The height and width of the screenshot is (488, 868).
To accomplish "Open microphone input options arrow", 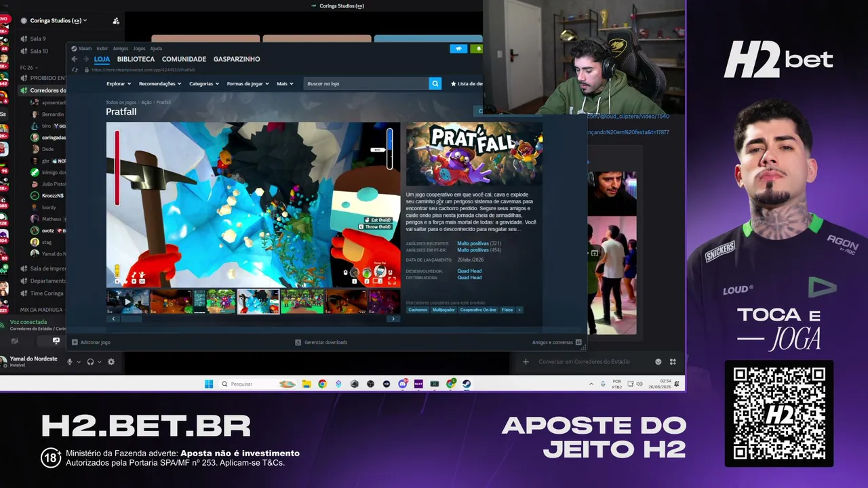I will 79,362.
